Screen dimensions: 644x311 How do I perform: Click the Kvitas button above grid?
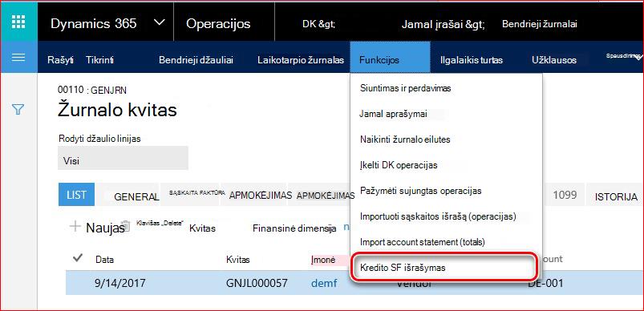click(x=202, y=228)
